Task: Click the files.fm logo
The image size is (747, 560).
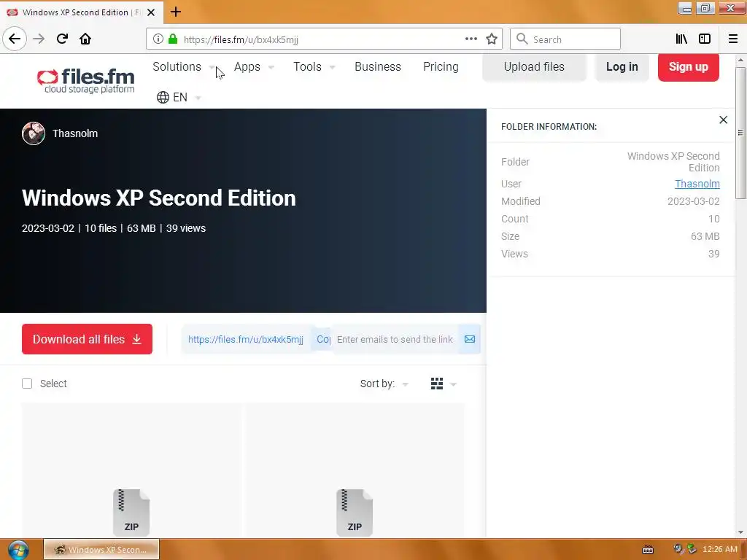Action: pyautogui.click(x=86, y=81)
